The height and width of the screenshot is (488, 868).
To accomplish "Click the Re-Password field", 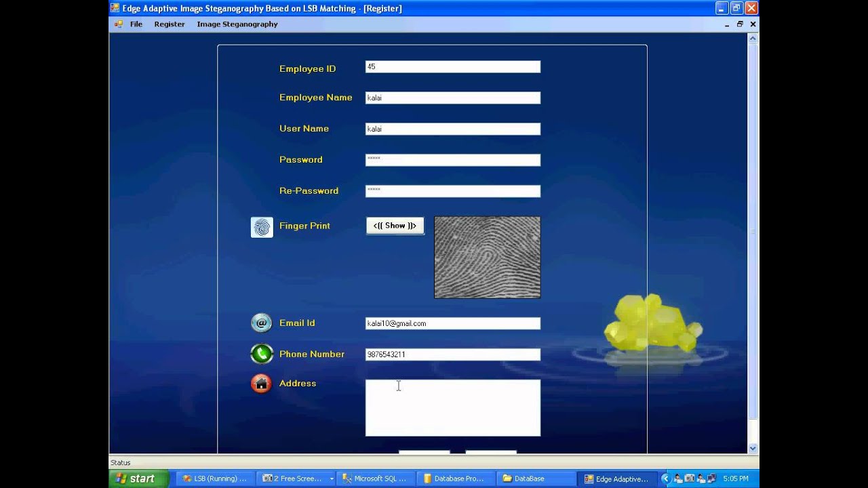I will (453, 191).
